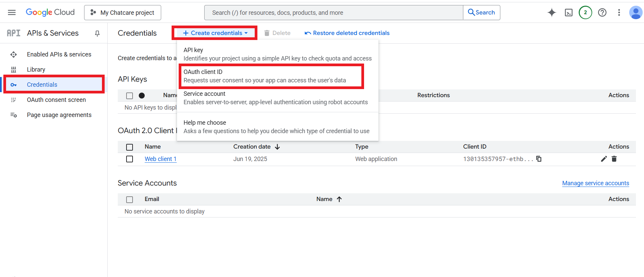
Task: Copy the Client ID with copy icon
Action: tap(539, 159)
